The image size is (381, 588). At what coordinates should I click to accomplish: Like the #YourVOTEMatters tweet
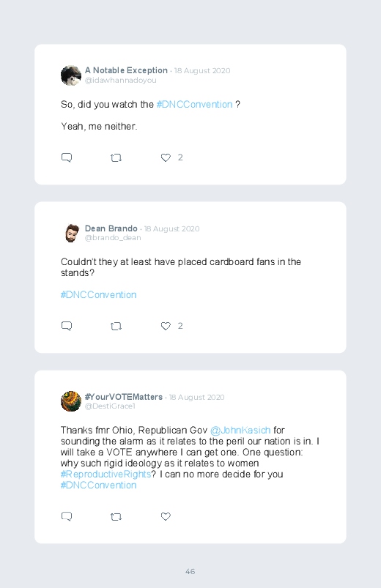[x=166, y=516]
